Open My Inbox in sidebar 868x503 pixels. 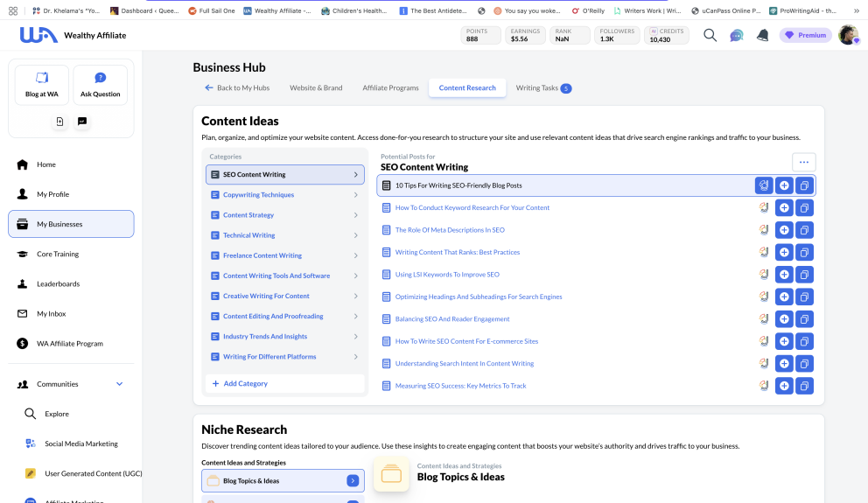[x=71, y=314]
